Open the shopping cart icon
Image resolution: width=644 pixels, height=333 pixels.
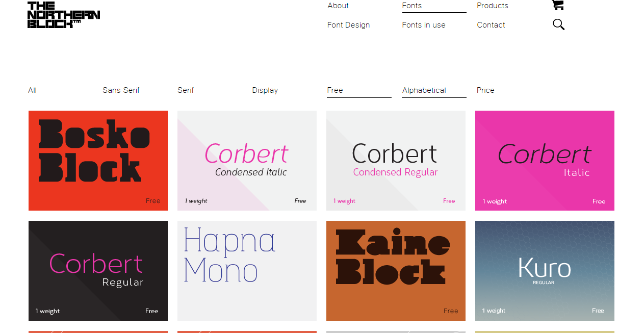558,5
